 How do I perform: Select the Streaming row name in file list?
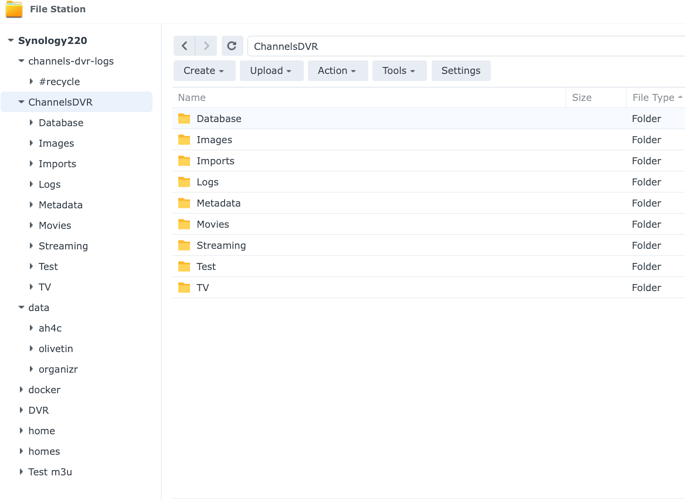coord(221,245)
